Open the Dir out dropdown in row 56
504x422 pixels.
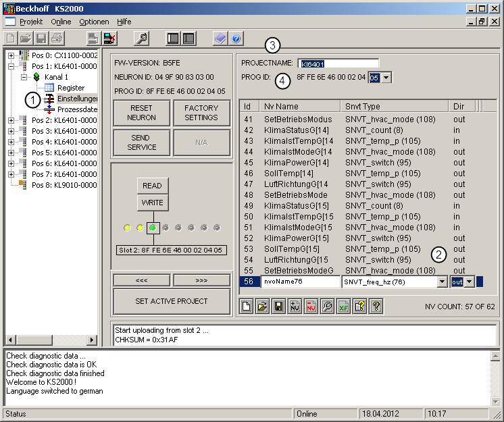tap(470, 282)
